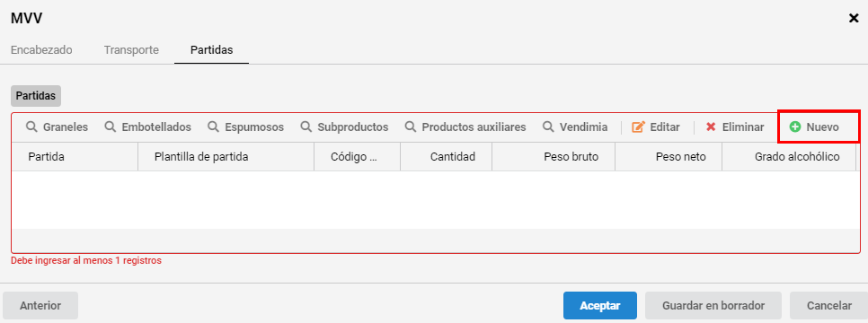
Task: Select the Partidas tab
Action: (x=211, y=49)
